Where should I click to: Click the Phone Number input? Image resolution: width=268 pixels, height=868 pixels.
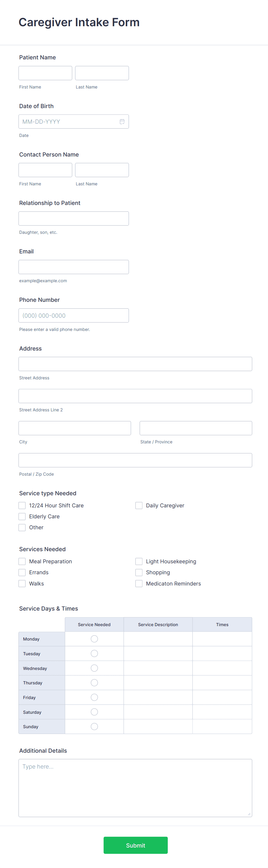point(74,315)
